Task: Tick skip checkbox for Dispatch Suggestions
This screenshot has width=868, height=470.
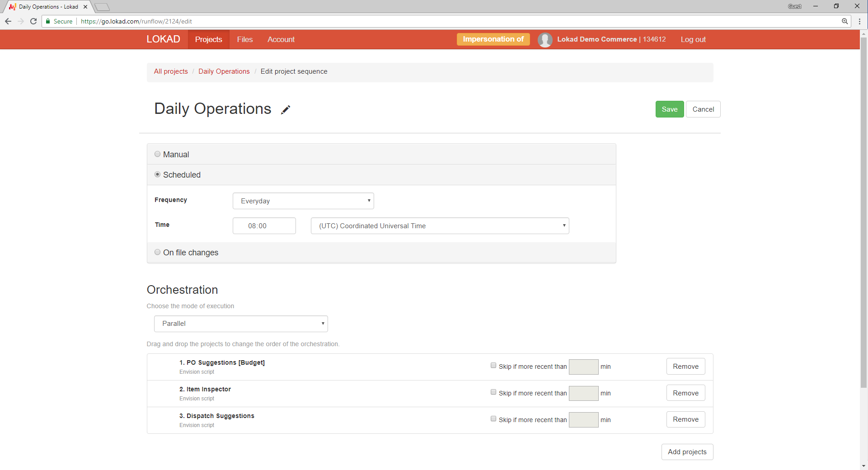Action: (493, 419)
